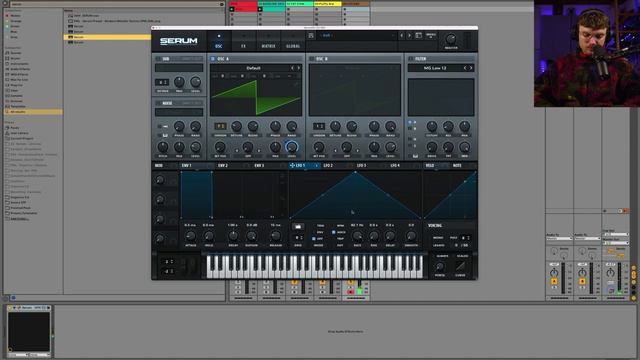Click the MONO voicing button
The height and width of the screenshot is (360, 640).
[438, 238]
